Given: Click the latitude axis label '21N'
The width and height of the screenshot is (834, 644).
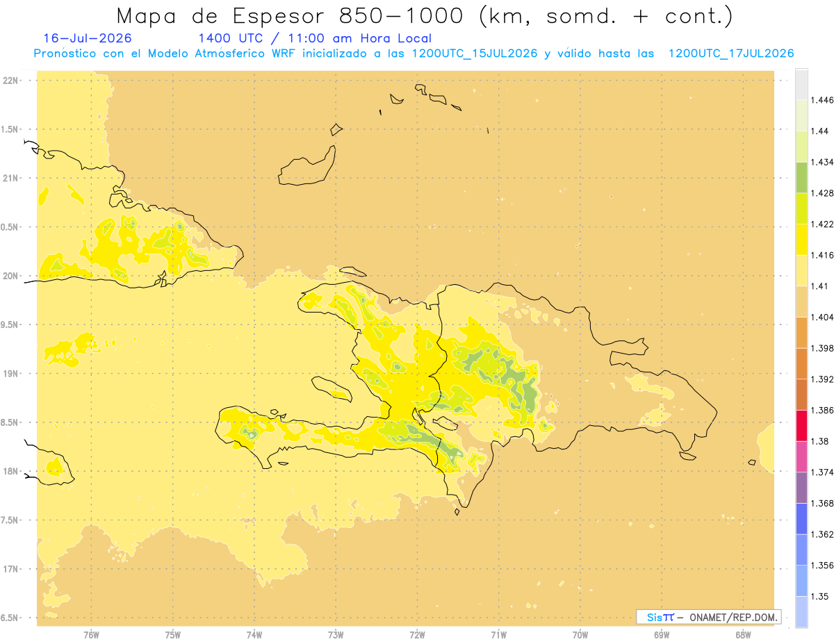Looking at the screenshot, I should [x=11, y=178].
